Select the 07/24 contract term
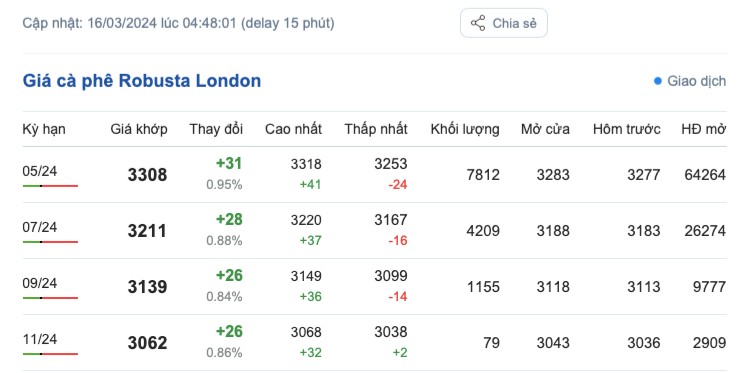742x373 pixels. (x=40, y=227)
